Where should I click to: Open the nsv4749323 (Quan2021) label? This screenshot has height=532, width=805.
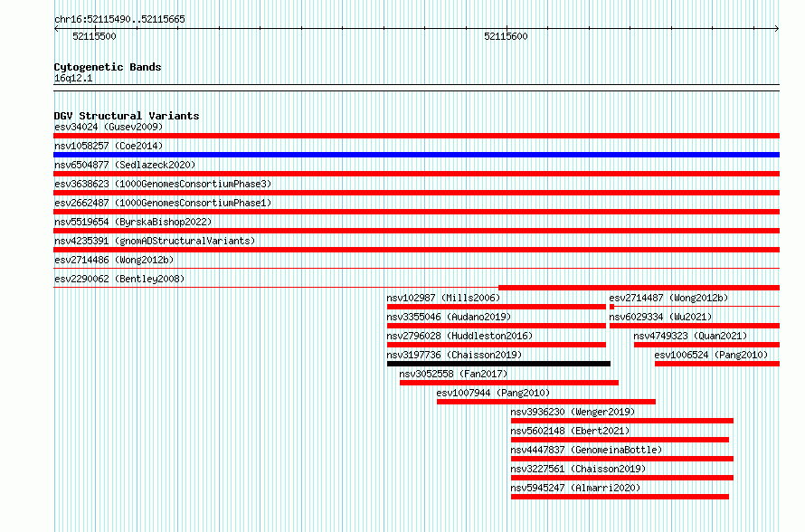click(690, 336)
